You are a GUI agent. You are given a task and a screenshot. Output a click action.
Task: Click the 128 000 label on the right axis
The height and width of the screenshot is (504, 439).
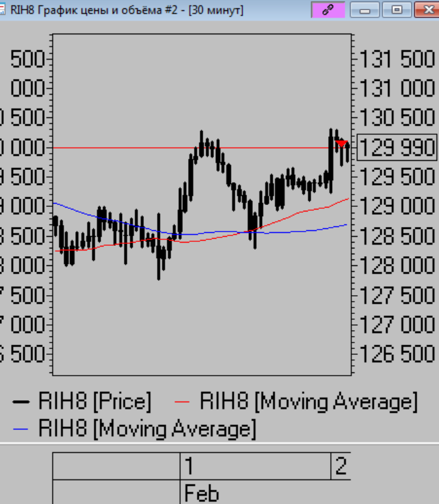(397, 265)
